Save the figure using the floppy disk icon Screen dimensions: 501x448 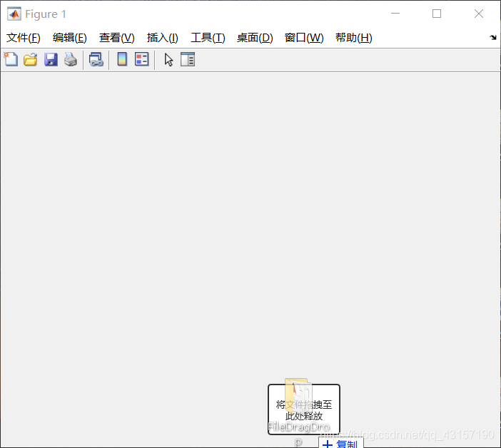coord(51,60)
